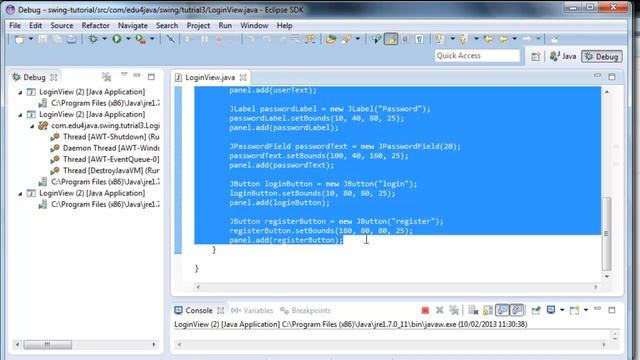This screenshot has width=640, height=360.
Task: Open the Window menu
Action: (254, 25)
